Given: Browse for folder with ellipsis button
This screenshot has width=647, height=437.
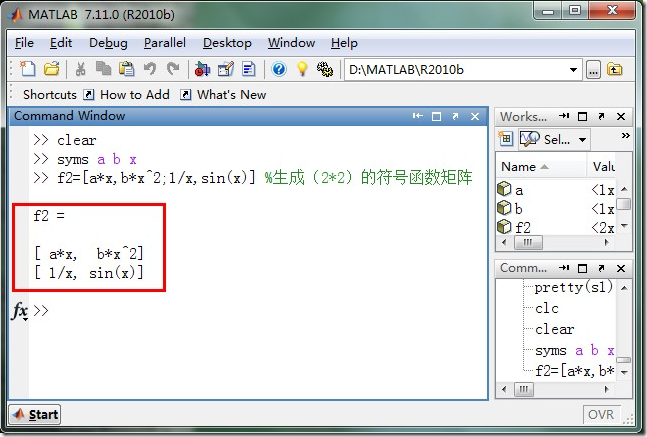Looking at the screenshot, I should [593, 70].
